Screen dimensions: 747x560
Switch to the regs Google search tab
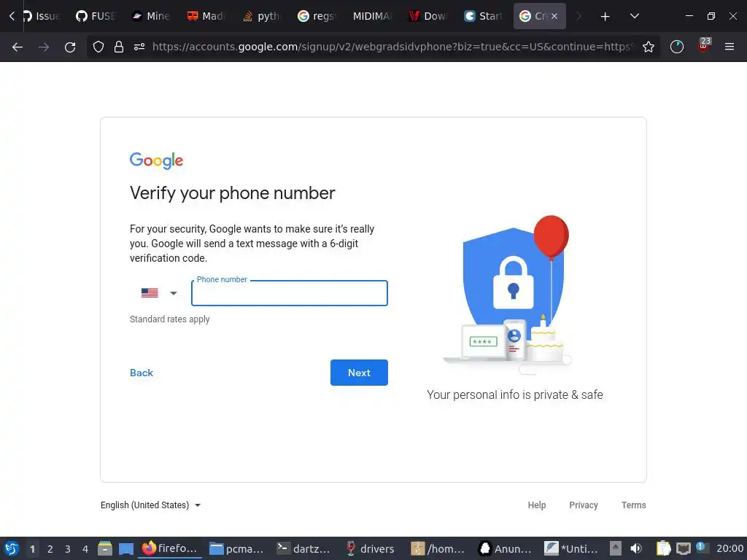[x=317, y=16]
